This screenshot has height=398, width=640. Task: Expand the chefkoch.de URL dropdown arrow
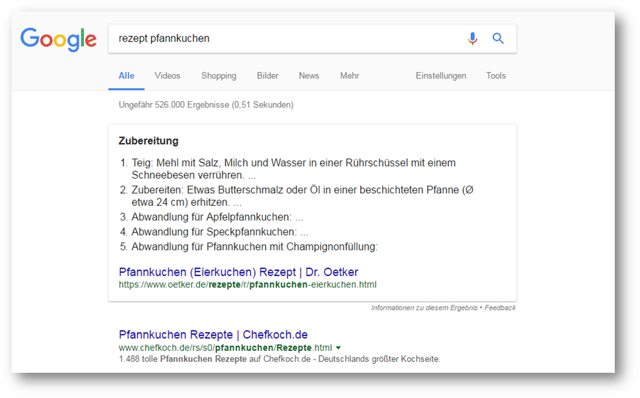[x=338, y=348]
